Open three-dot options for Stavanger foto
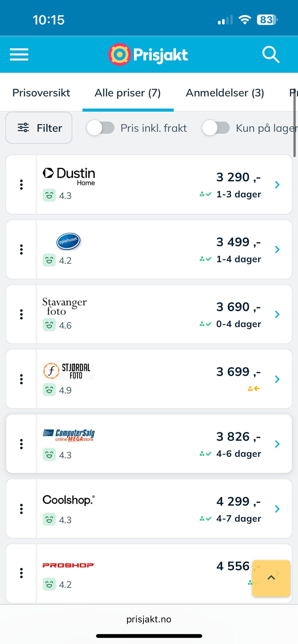 [21, 314]
